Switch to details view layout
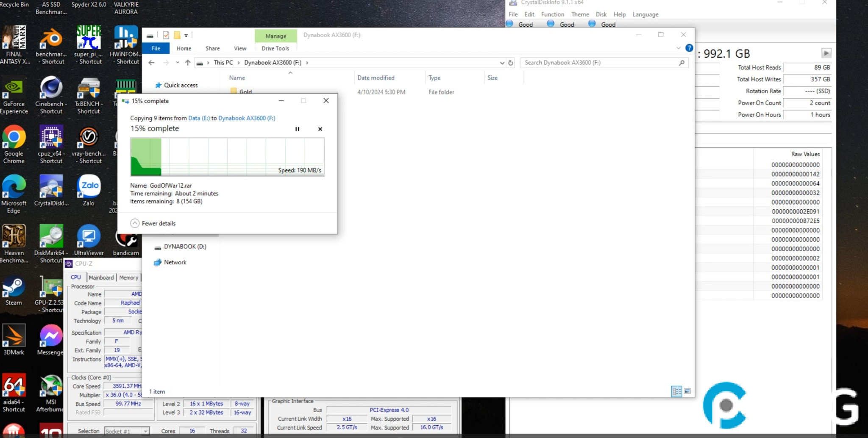The width and height of the screenshot is (868, 438). tap(676, 391)
